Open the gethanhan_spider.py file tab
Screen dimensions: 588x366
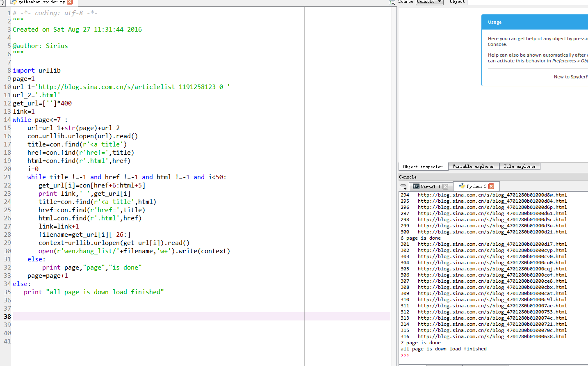[x=41, y=2]
